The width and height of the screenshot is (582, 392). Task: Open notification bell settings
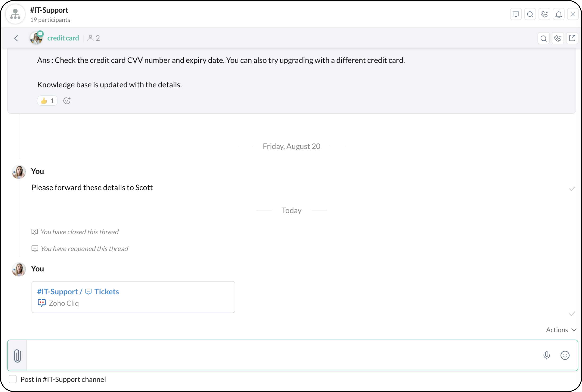pos(558,14)
